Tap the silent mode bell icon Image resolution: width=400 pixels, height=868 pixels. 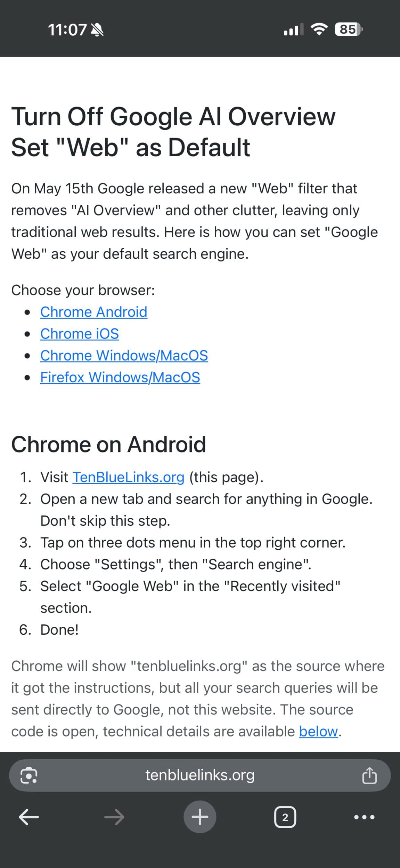pyautogui.click(x=97, y=30)
